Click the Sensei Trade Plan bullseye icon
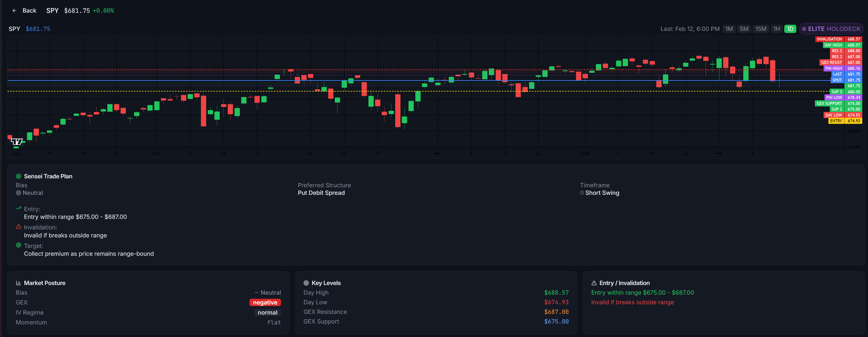868x337 pixels. point(19,176)
